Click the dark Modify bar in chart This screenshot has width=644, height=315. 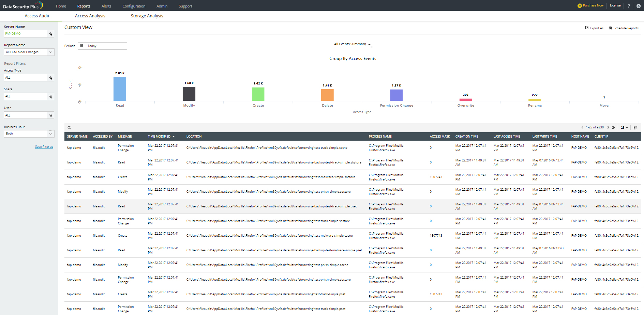[x=189, y=94]
